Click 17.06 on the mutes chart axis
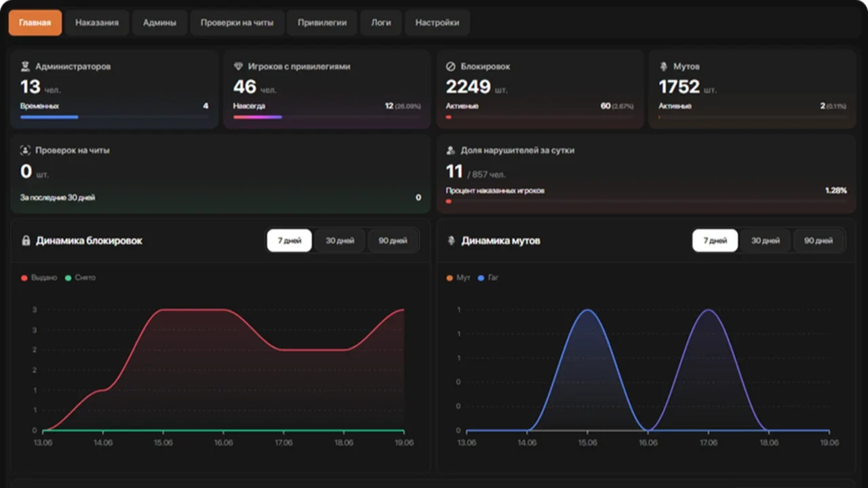868x488 pixels. [709, 443]
